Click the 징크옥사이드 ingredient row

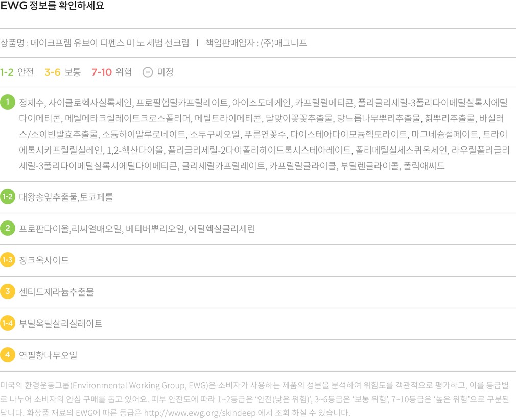click(44, 260)
